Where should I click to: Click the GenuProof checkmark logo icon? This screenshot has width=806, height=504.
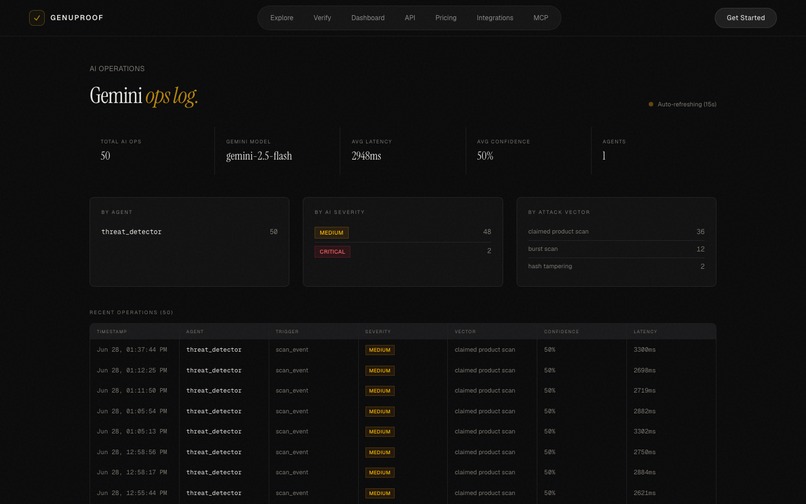tap(36, 18)
